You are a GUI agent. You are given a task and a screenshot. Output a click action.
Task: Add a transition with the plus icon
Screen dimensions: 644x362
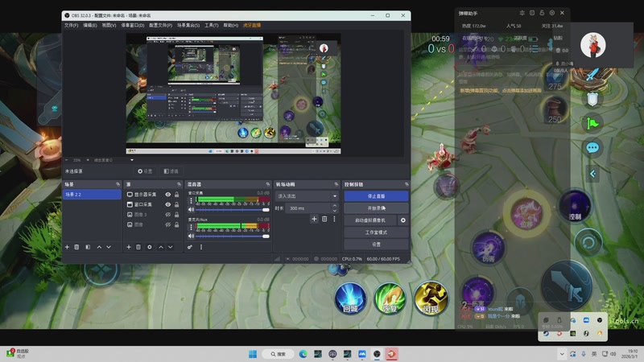314,219
